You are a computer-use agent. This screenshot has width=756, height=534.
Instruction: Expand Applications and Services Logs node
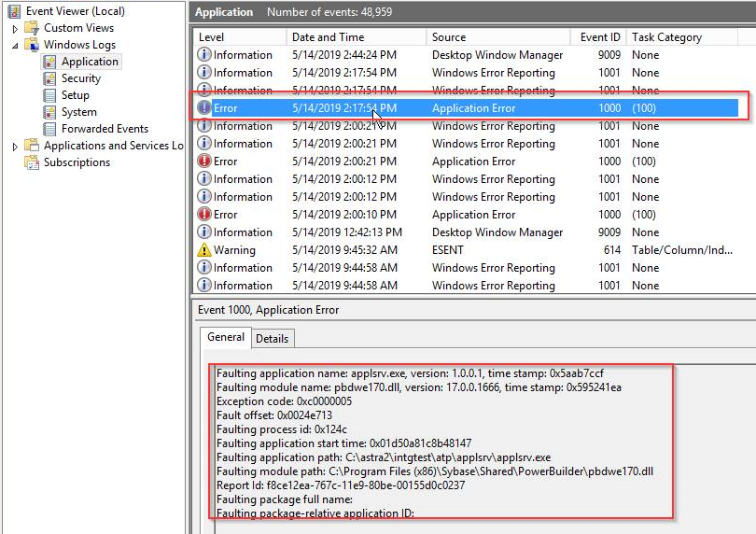click(15, 146)
